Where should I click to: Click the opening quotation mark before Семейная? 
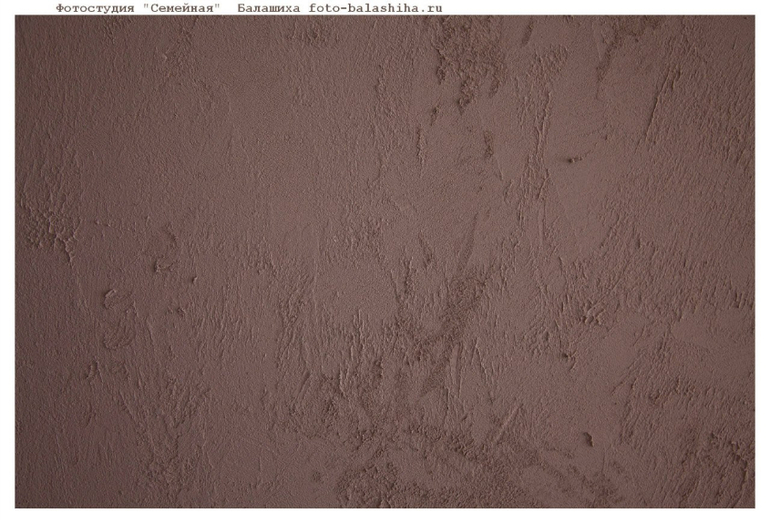tap(146, 8)
